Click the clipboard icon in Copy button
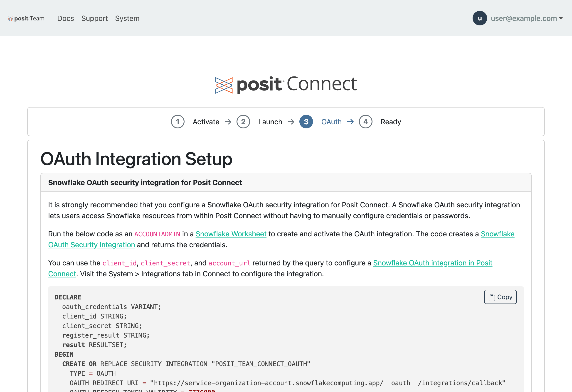 click(491, 297)
